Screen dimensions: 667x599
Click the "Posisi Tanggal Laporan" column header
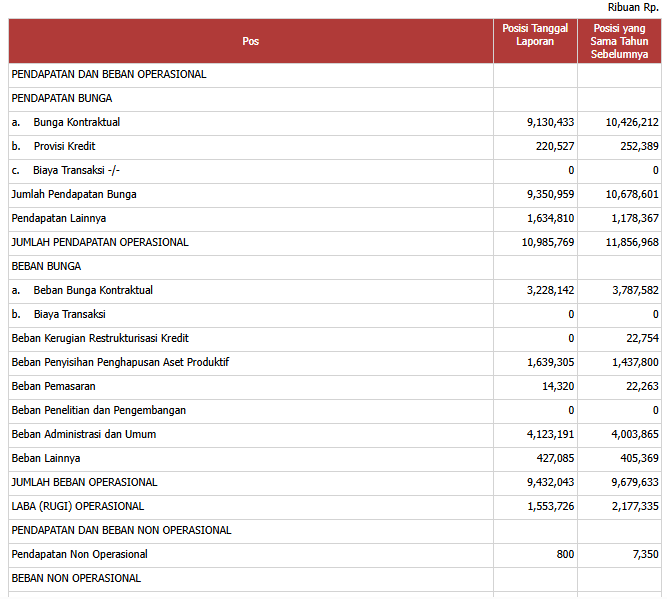[535, 35]
